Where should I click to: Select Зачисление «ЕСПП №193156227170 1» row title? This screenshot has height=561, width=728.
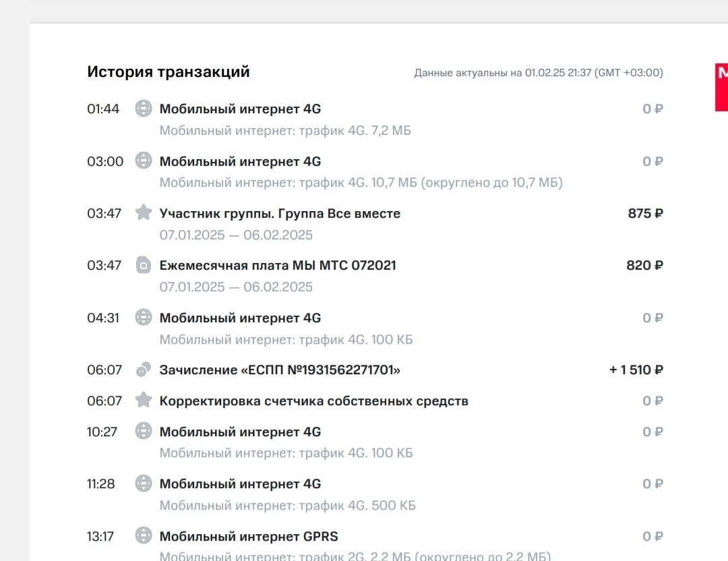pyautogui.click(x=280, y=370)
